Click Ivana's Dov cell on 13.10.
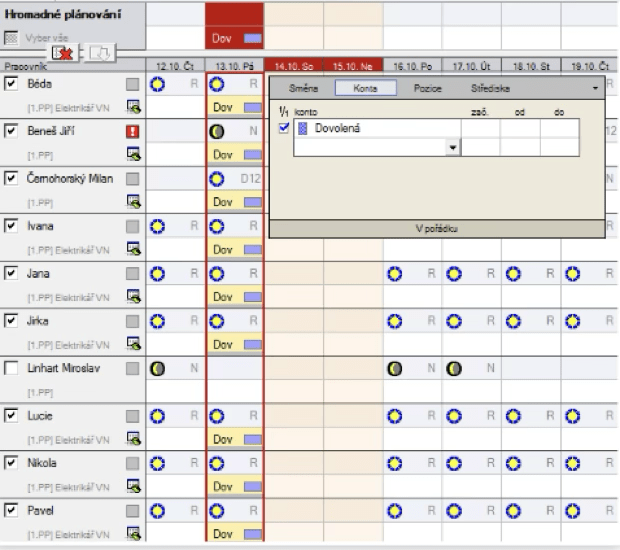The height and width of the screenshot is (550, 620). pos(235,249)
